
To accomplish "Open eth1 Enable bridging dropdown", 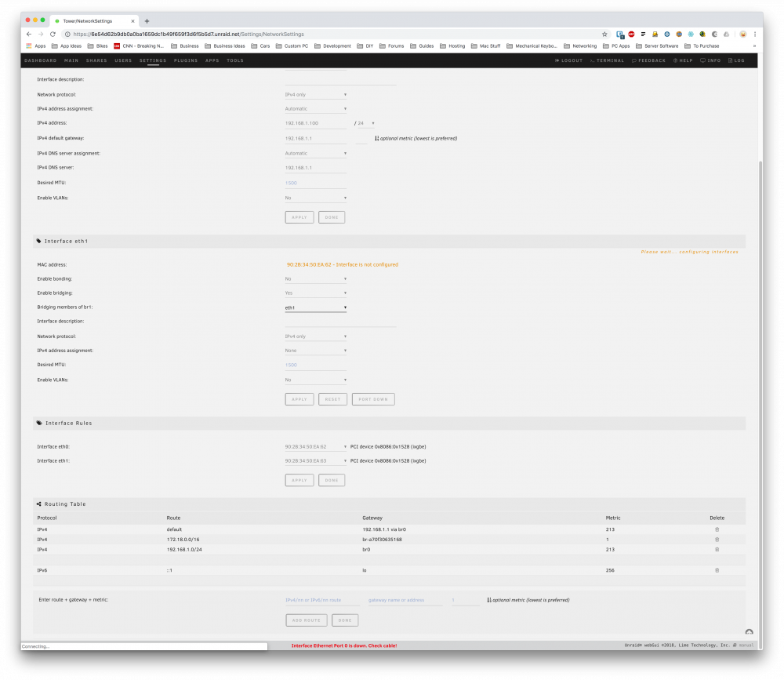I will pos(315,293).
